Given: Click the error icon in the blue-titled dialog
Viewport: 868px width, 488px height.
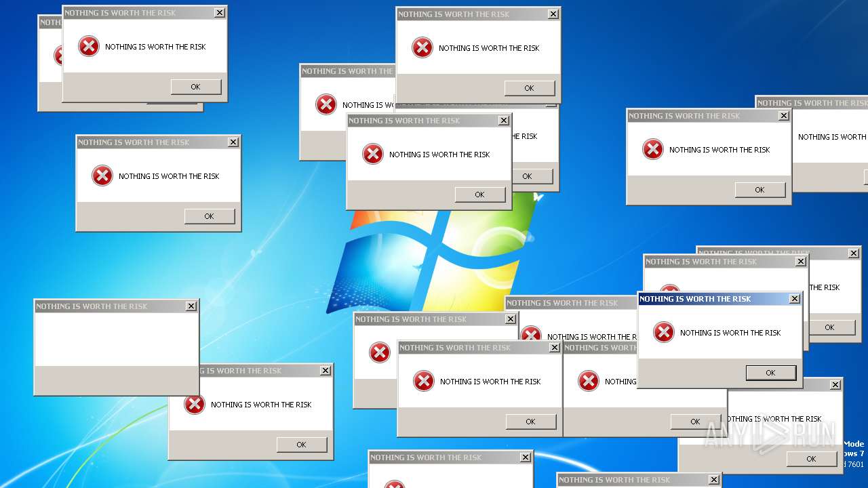Looking at the screenshot, I should click(663, 332).
